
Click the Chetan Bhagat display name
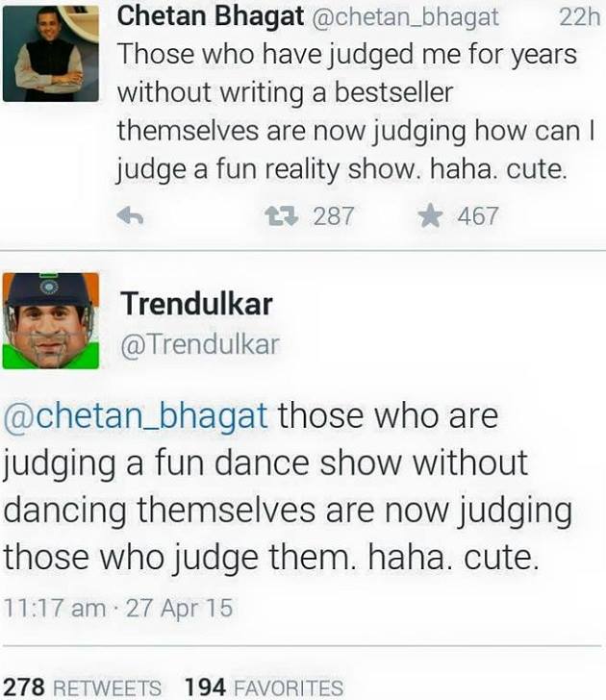click(211, 16)
